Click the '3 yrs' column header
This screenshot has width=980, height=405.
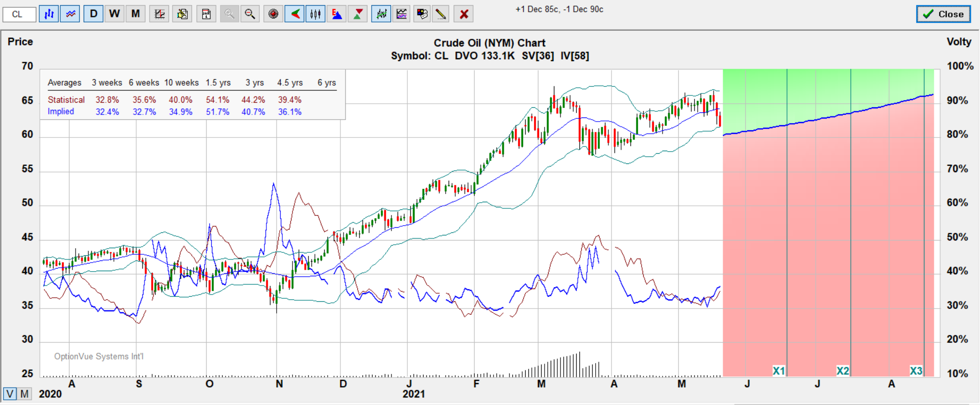click(255, 83)
